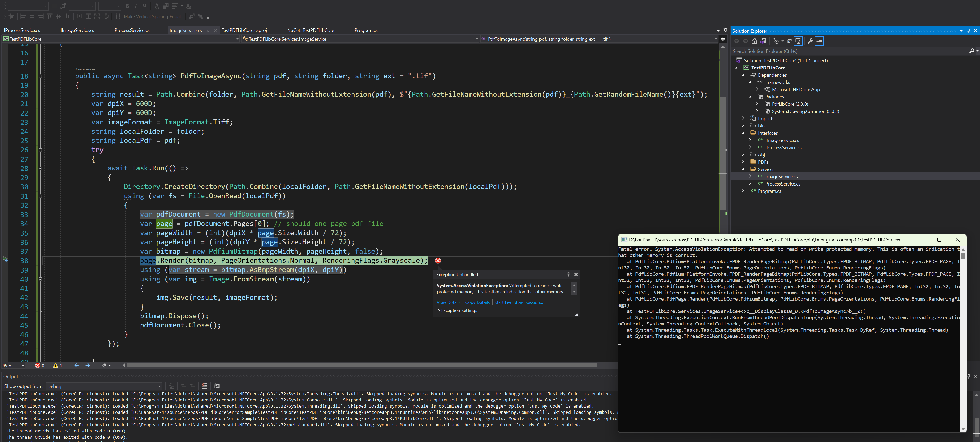Viewport: 980px width, 442px height.
Task: Click the View Details link in the exception popup
Action: click(449, 302)
